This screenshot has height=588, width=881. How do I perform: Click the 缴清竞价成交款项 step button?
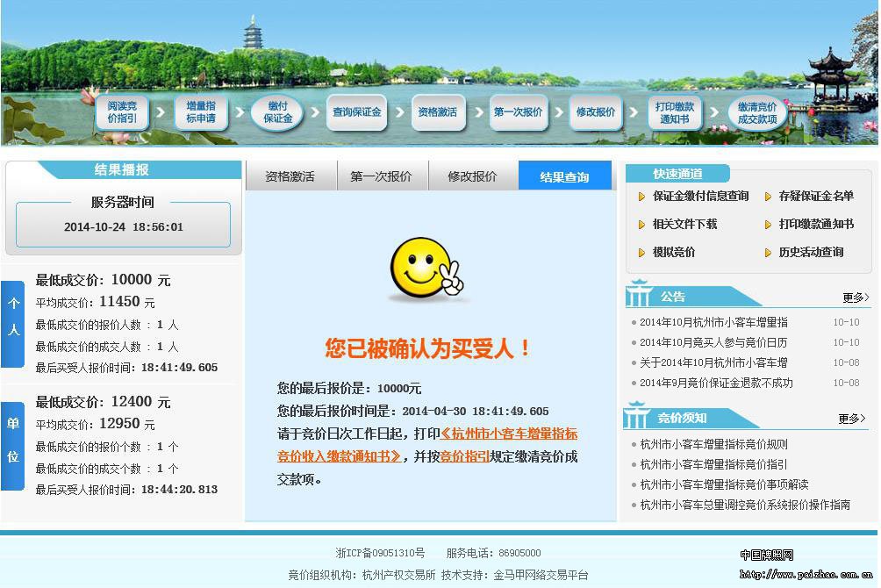tap(756, 112)
